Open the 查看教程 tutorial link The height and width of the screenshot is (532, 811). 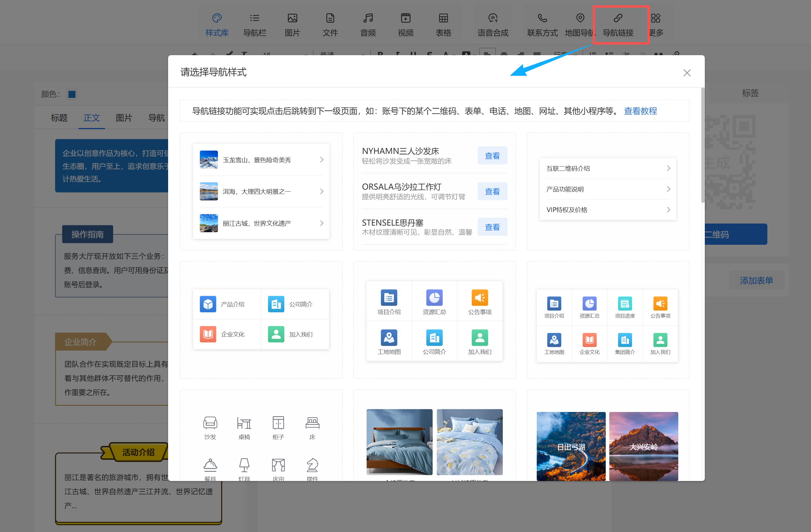(640, 111)
